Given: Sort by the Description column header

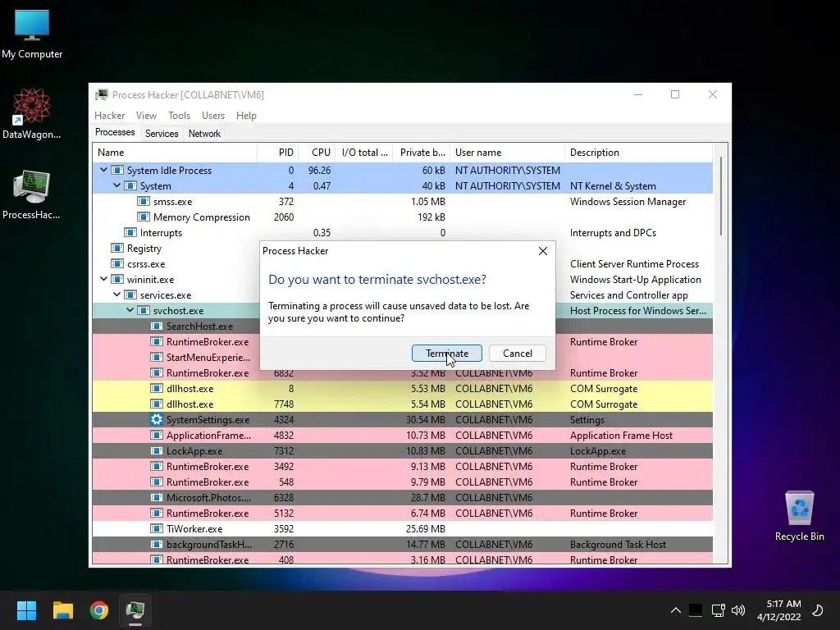Looking at the screenshot, I should click(638, 153).
